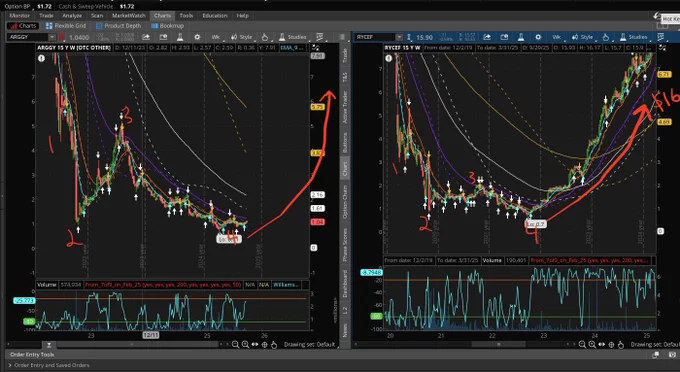The height and width of the screenshot is (372, 680).
Task: Open Bookmap view
Action: 167,26
